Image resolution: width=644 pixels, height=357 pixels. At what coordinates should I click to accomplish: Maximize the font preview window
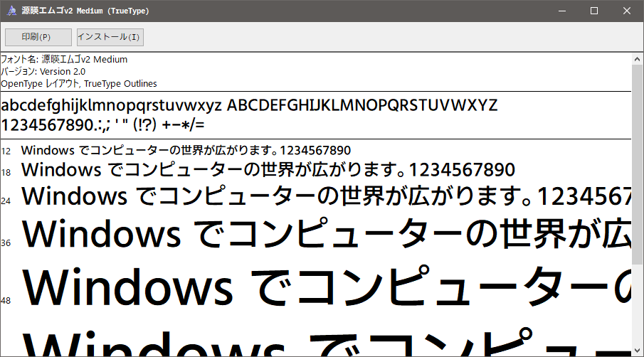click(594, 11)
